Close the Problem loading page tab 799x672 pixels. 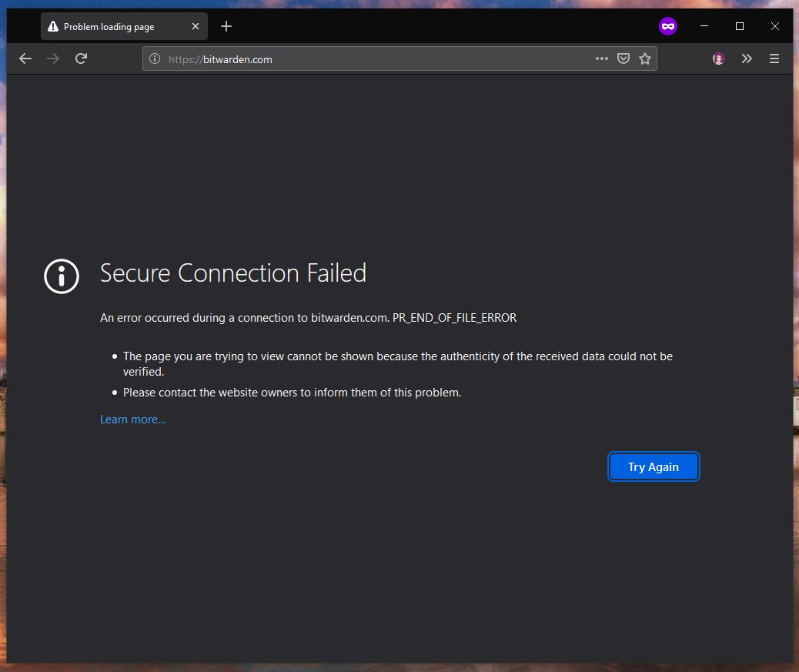point(196,25)
